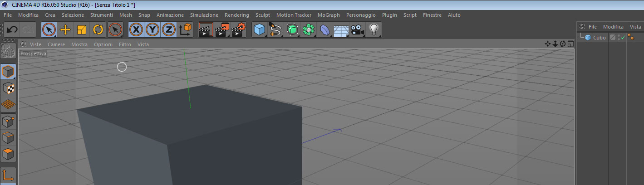Open the Simulazione menu
644x185 pixels.
tap(204, 15)
